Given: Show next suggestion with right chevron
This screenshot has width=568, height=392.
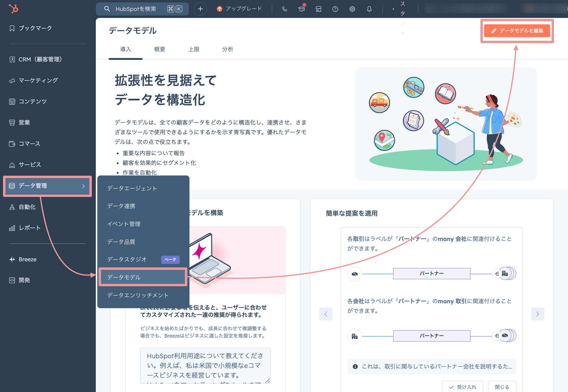Looking at the screenshot, I should (537, 314).
